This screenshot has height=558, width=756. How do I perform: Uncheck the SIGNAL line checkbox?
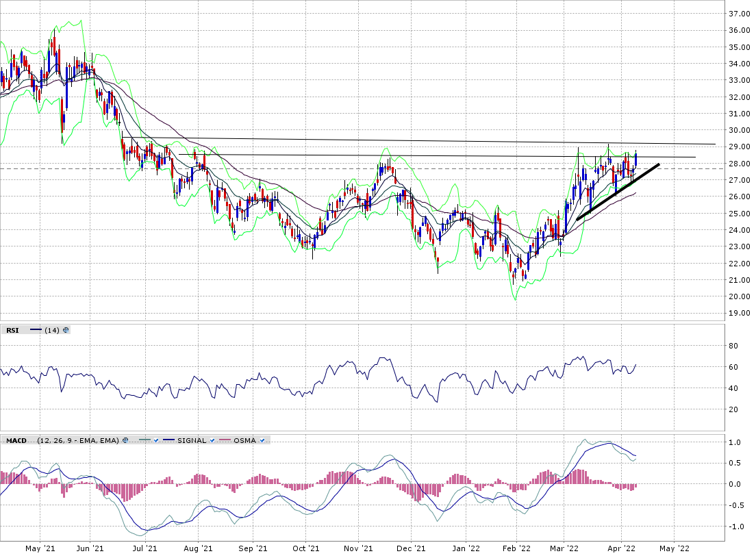coord(212,440)
